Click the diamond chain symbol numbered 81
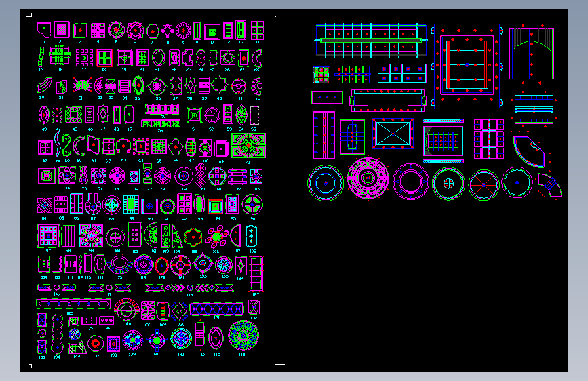Image resolution: width=588 pixels, height=381 pixels. tap(201, 176)
